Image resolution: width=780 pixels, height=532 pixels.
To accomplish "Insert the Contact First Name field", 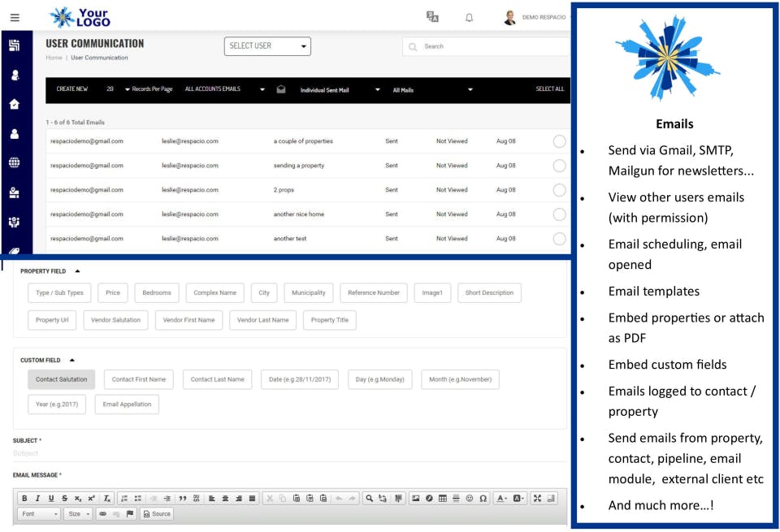I will coord(139,379).
